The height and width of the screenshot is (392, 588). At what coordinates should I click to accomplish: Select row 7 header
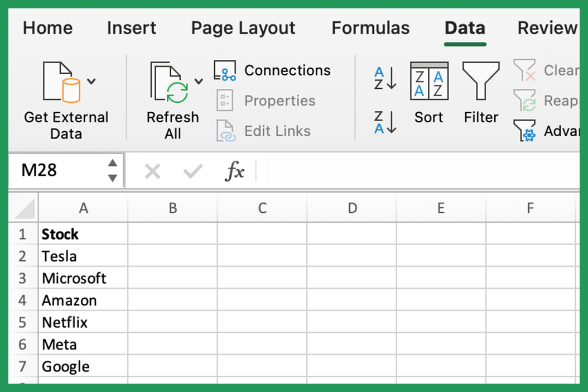[22, 366]
